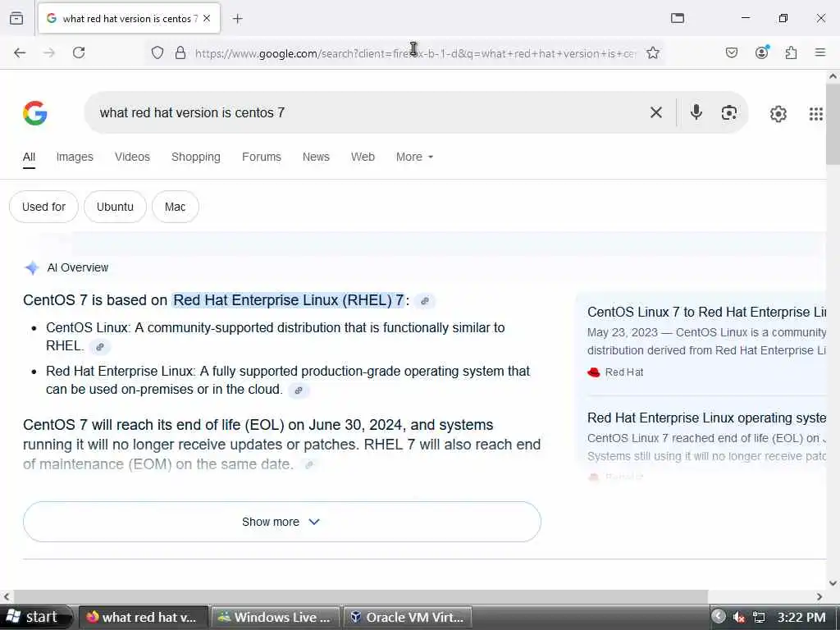The image size is (840, 630).
Task: Go forward one page
Action: click(x=49, y=52)
